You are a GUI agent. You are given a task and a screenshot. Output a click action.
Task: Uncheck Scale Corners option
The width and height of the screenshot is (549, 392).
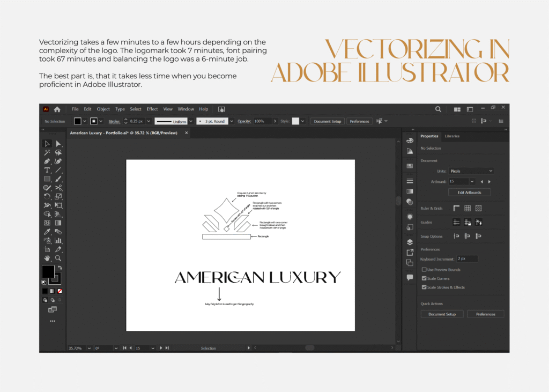click(424, 278)
